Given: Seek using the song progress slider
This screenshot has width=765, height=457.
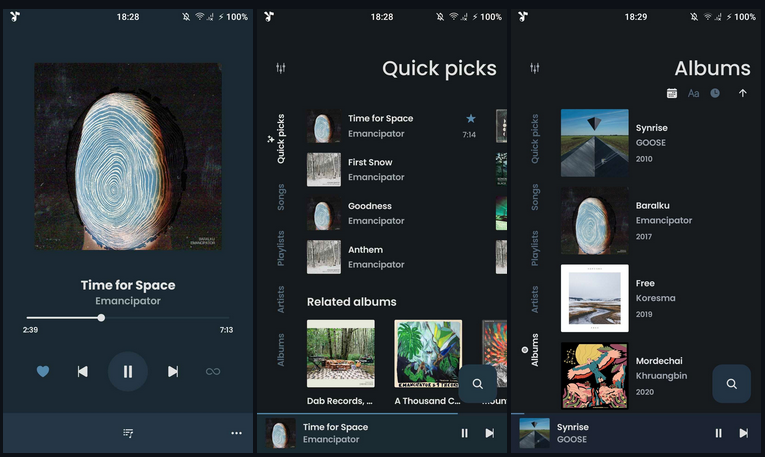Looking at the screenshot, I should (128, 318).
